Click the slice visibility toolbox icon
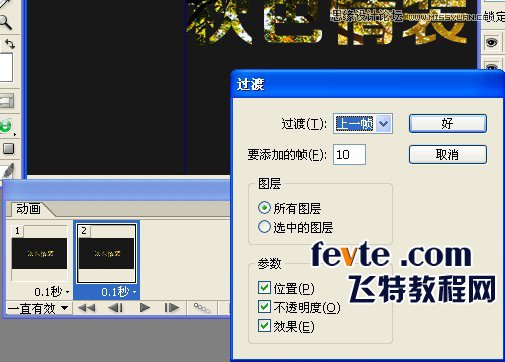The width and height of the screenshot is (505, 362). pyautogui.click(x=7, y=101)
